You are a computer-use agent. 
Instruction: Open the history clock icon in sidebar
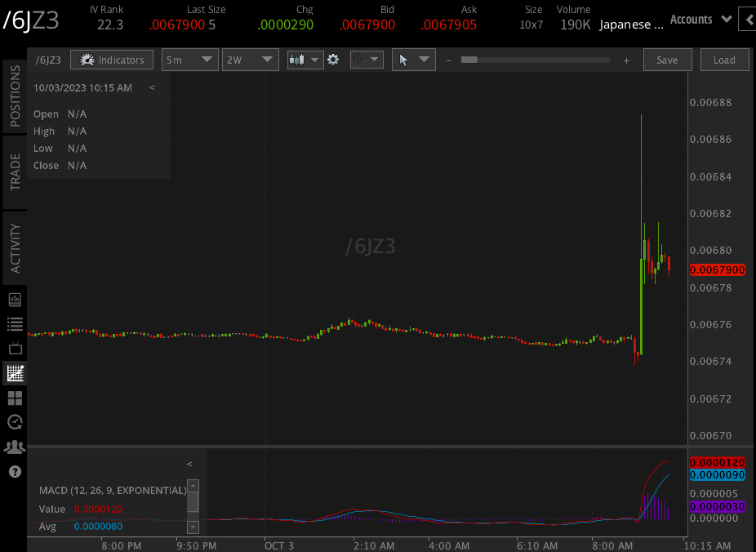coord(14,422)
